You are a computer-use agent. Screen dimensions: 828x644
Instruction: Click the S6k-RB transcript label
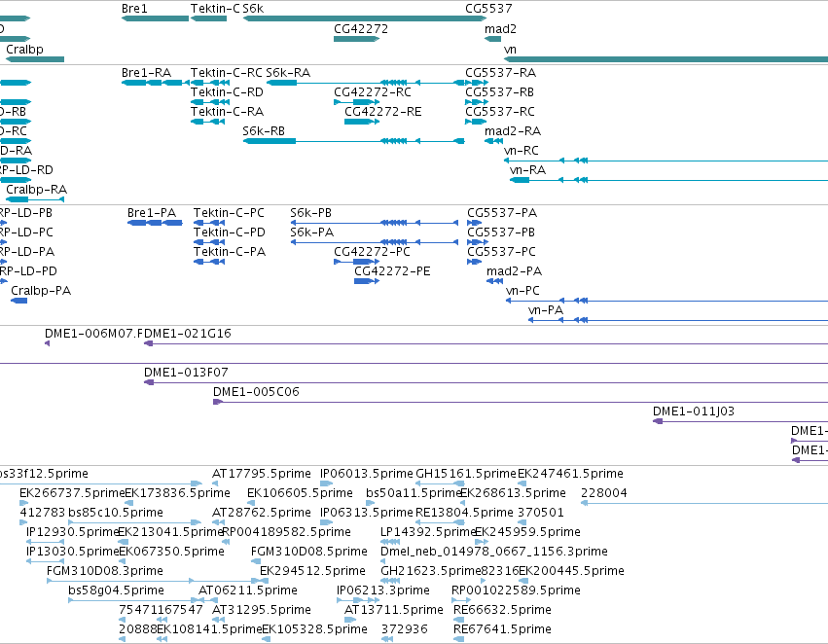tap(264, 131)
